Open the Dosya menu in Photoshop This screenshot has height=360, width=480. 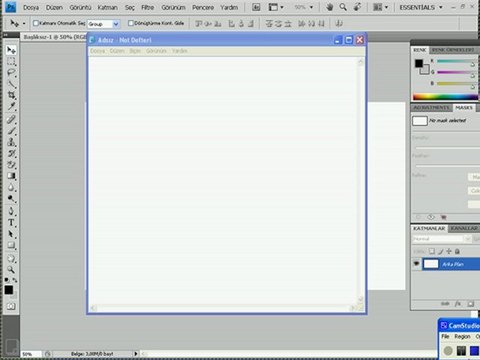[x=31, y=7]
